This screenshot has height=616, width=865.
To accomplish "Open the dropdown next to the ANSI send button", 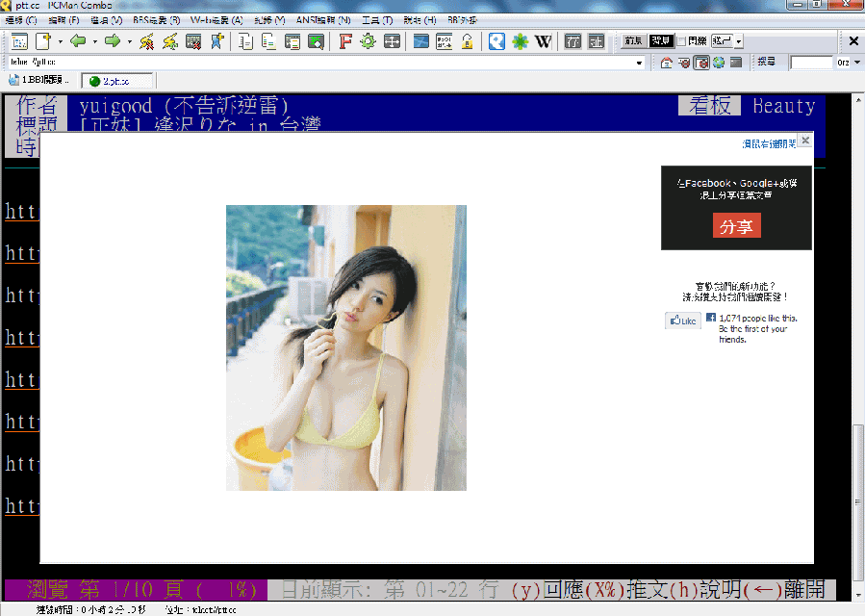I will [739, 40].
